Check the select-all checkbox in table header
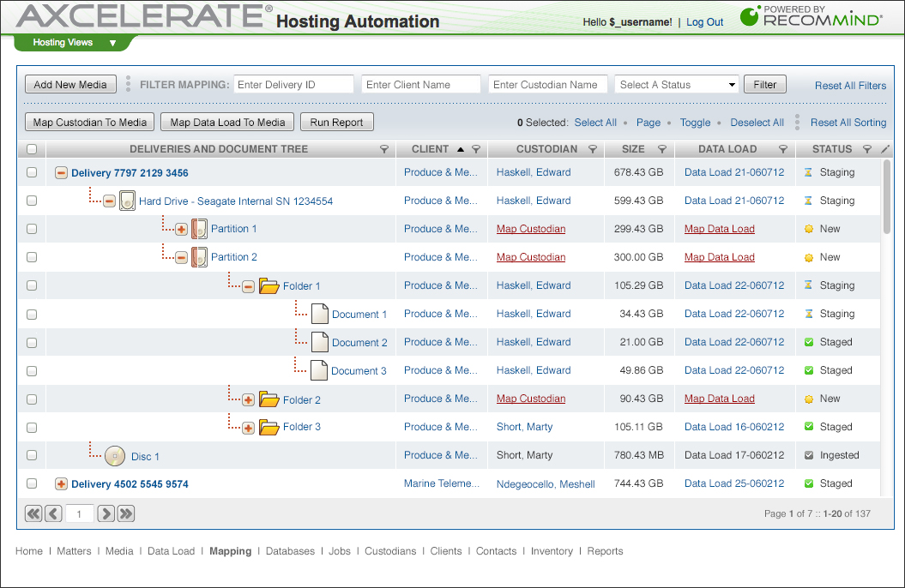Screen dimensions: 905x588 tap(32, 149)
